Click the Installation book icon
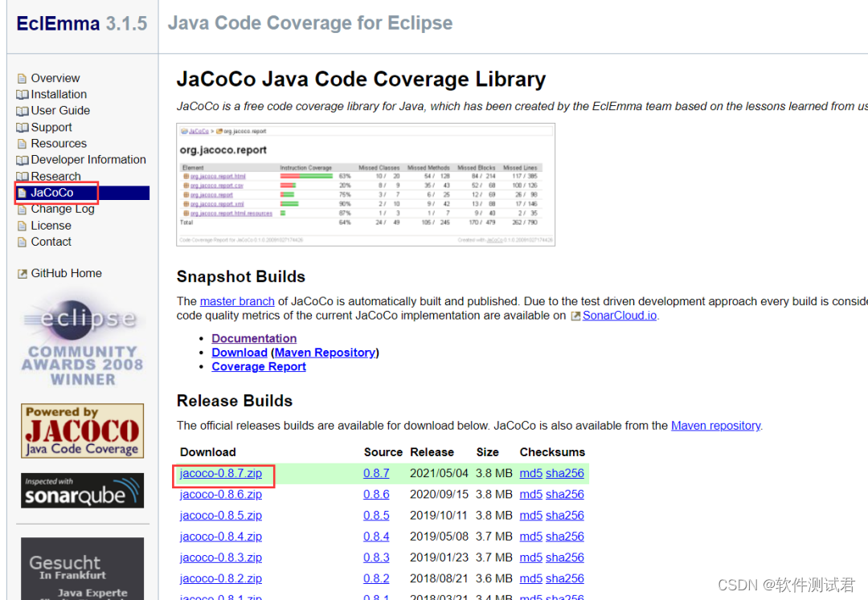 point(23,95)
